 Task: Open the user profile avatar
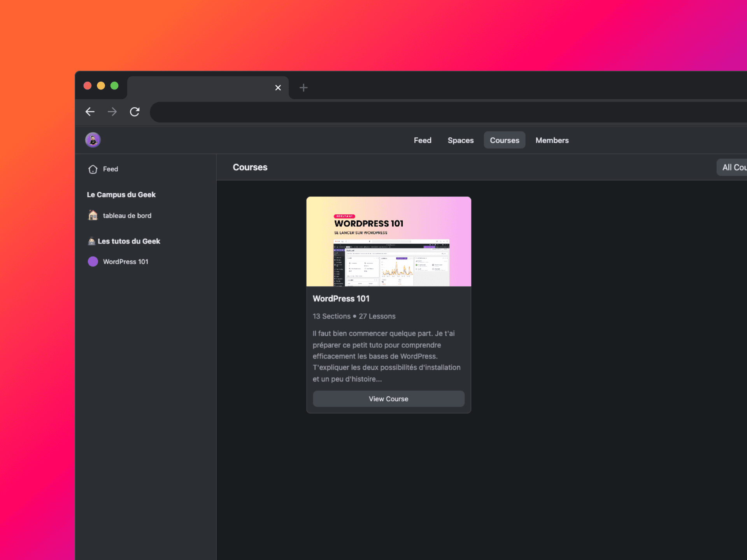93,140
